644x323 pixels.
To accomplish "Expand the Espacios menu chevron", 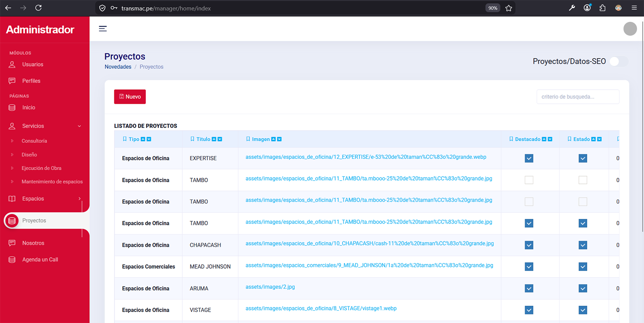I will coord(80,199).
